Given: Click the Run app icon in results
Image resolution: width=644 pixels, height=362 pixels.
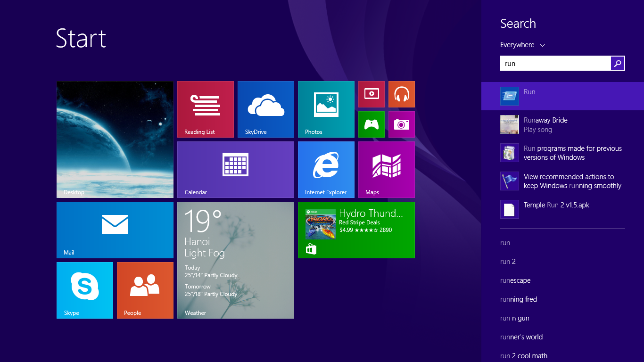Looking at the screenshot, I should pyautogui.click(x=510, y=96).
